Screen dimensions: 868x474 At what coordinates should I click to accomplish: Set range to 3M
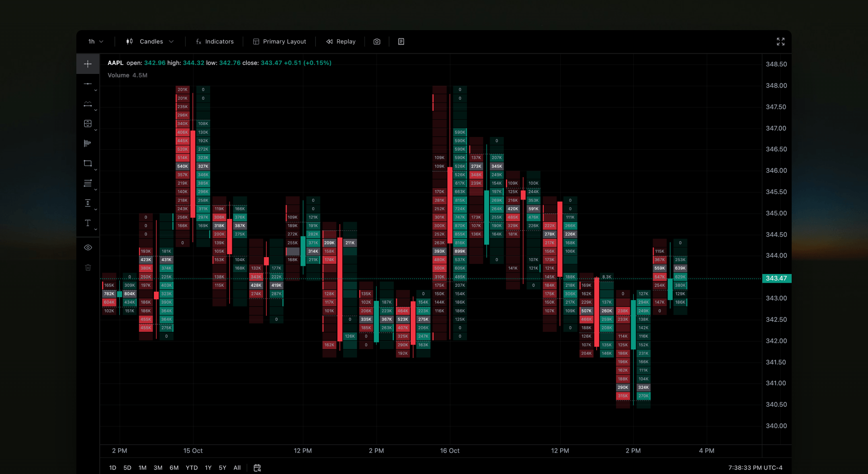tap(158, 468)
